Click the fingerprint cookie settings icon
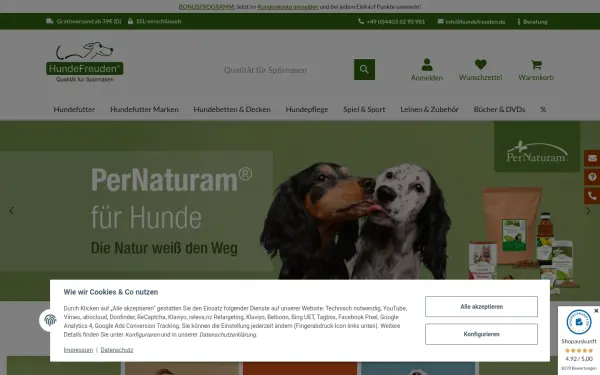 coord(50,320)
